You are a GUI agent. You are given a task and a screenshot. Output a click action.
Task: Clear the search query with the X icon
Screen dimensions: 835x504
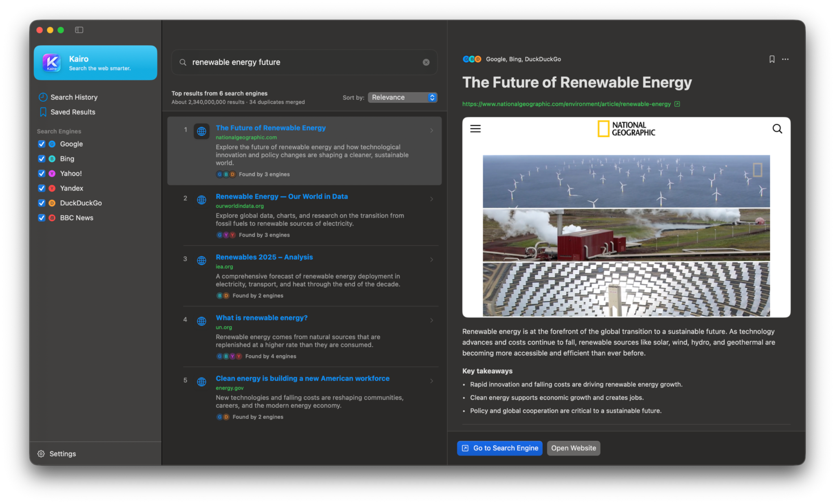coord(426,62)
